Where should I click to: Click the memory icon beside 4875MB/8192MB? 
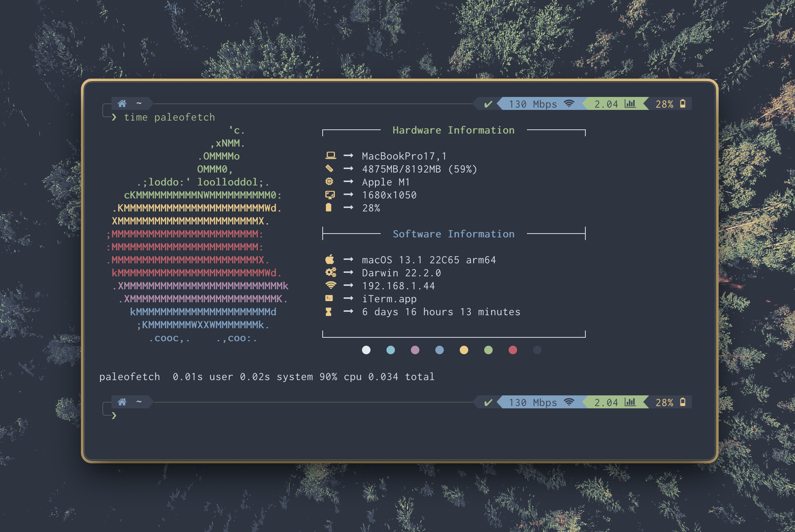point(329,168)
